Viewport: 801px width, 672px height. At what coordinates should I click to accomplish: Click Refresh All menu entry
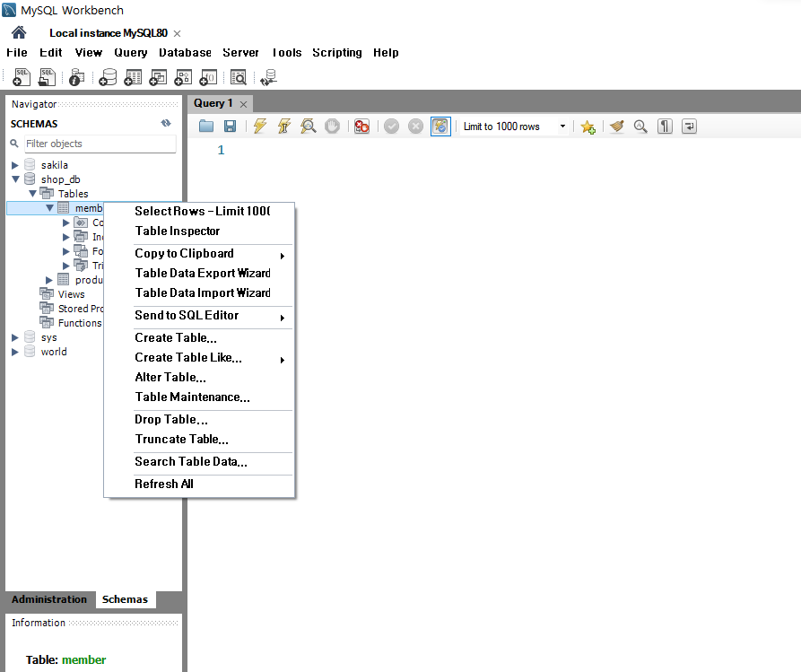pos(199,484)
